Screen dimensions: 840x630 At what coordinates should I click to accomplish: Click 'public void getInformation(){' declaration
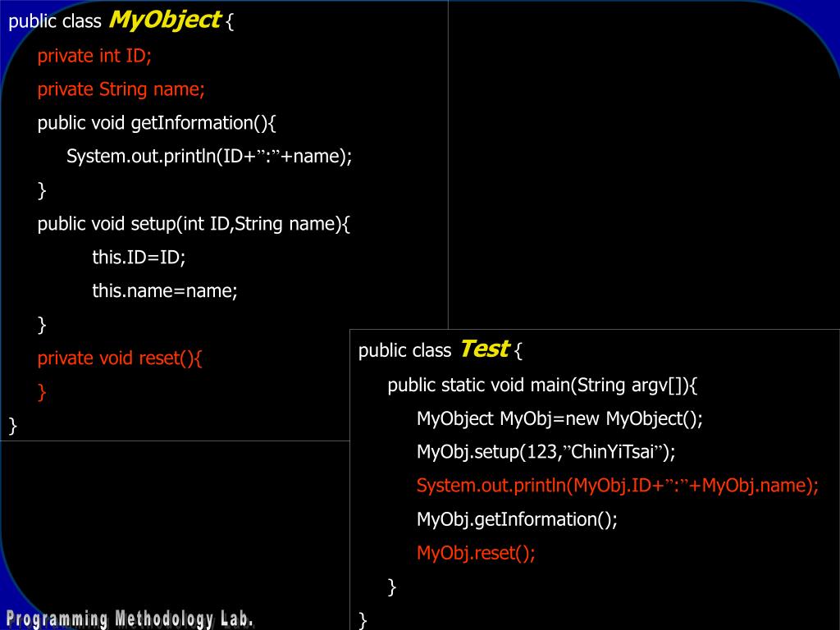coord(157,123)
